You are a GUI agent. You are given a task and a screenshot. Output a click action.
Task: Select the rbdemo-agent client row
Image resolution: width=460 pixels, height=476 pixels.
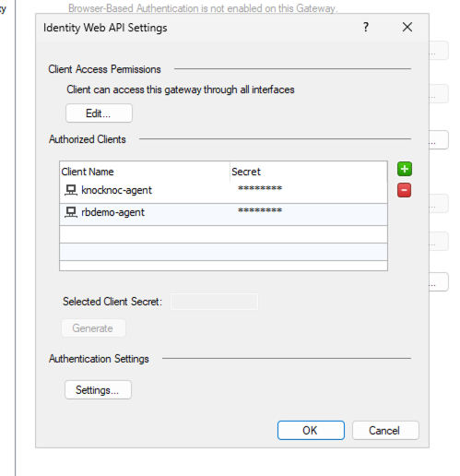[x=223, y=214]
